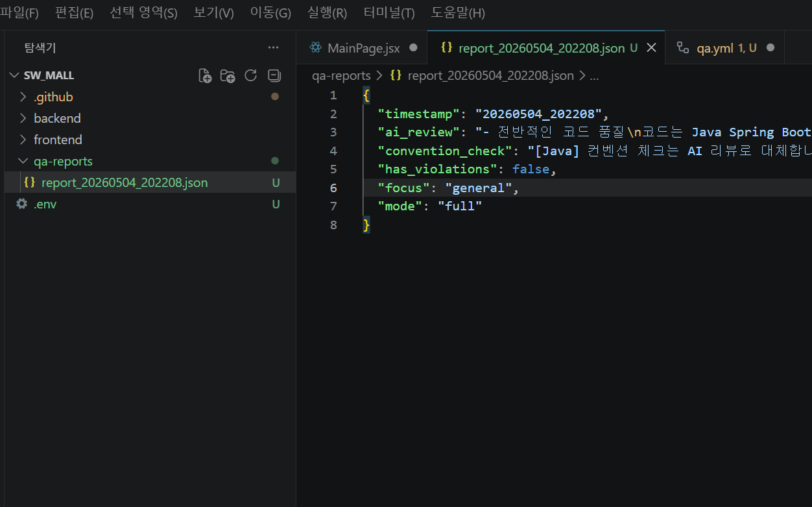Viewport: 812px width, 507px height.
Task: Click qa-reports in the breadcrumb
Action: coord(341,75)
